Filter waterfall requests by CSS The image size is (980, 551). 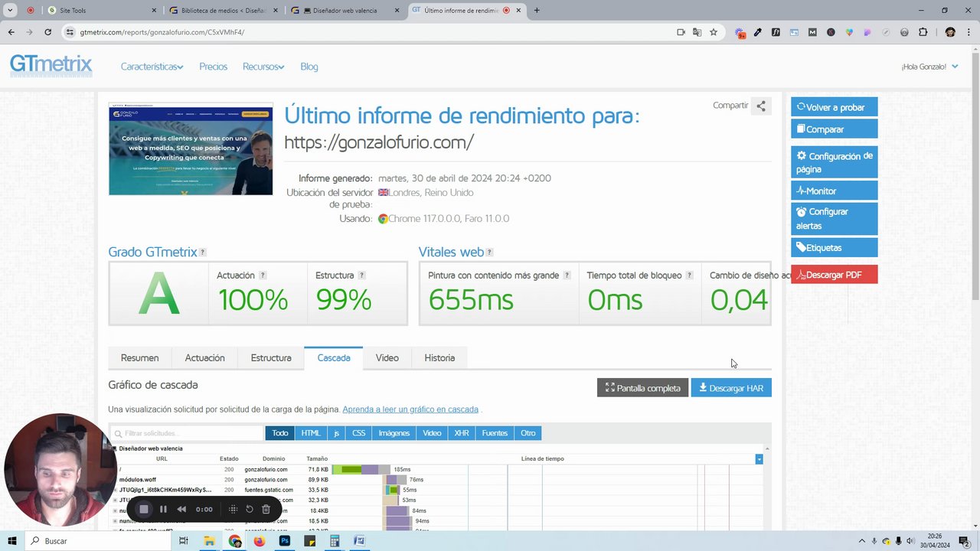(x=358, y=433)
